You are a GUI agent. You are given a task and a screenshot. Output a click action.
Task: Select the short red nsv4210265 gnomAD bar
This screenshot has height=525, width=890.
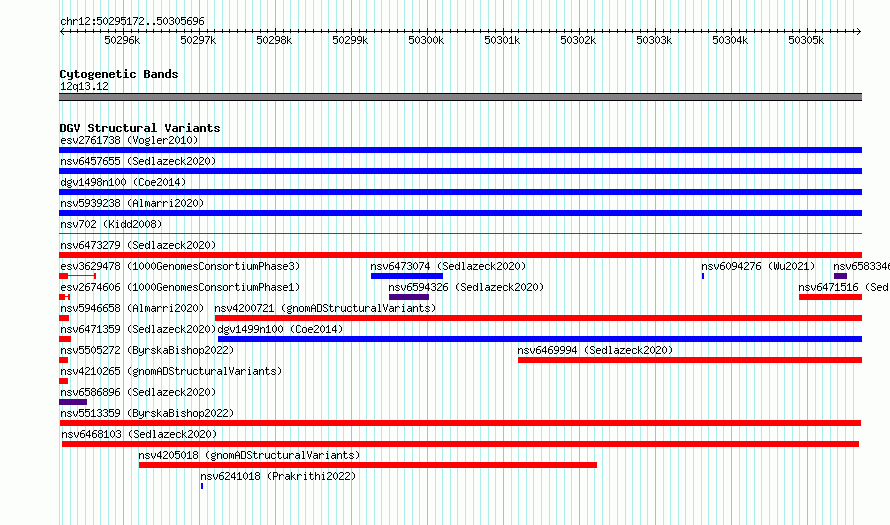[64, 381]
